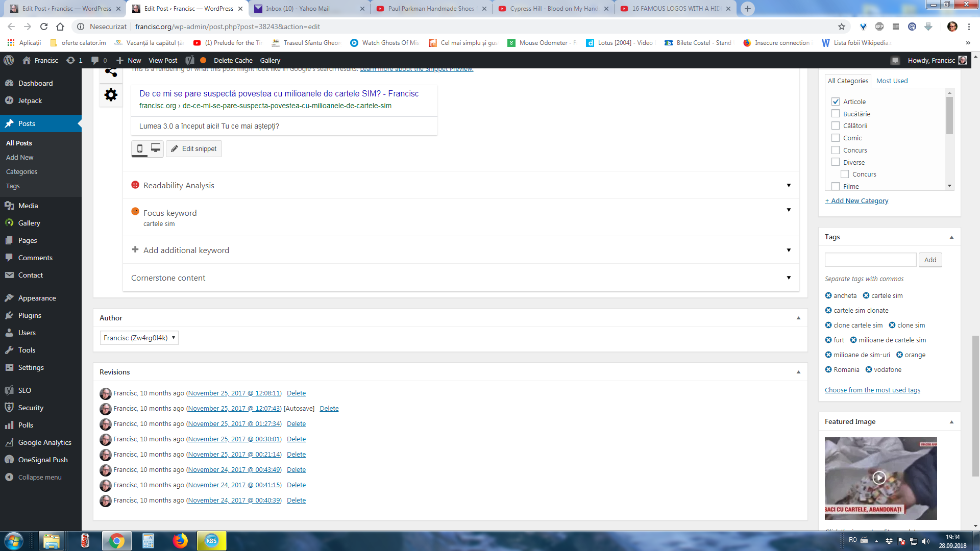Image resolution: width=980 pixels, height=551 pixels.
Task: Switch to mobile snippet preview icon
Action: 139,148
